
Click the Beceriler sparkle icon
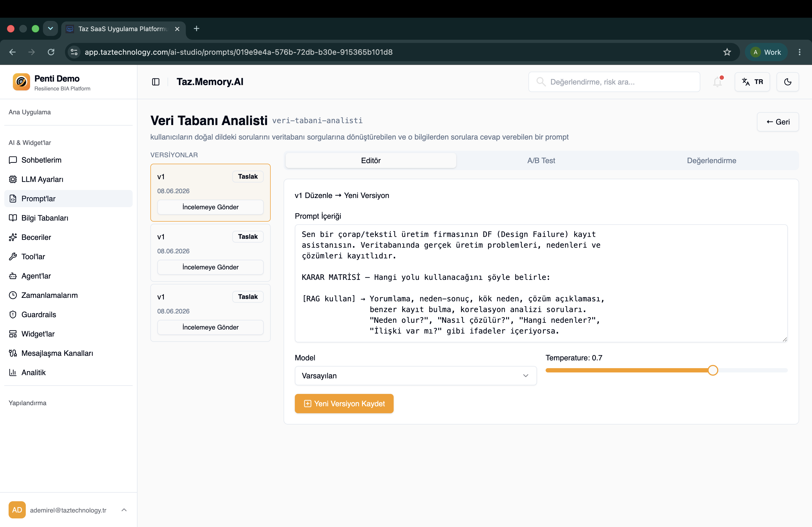13,237
